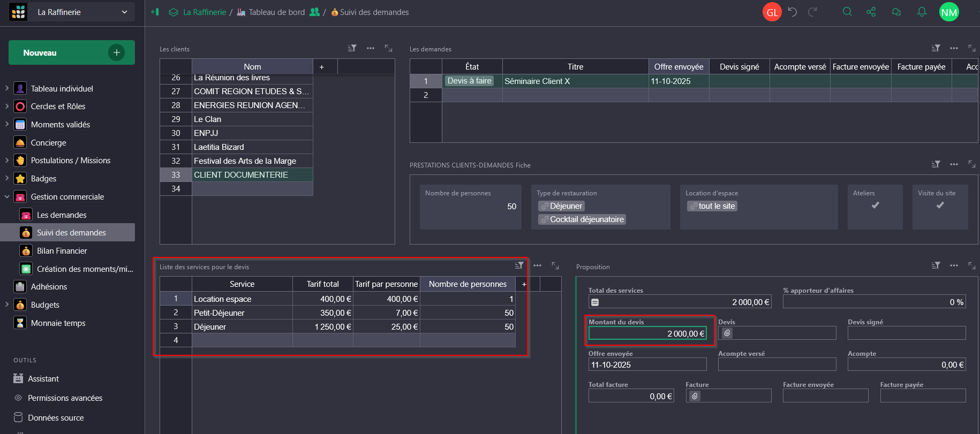Click the Devis signé checkbox field in Proposition
This screenshot has height=434, width=980.
[x=906, y=333]
